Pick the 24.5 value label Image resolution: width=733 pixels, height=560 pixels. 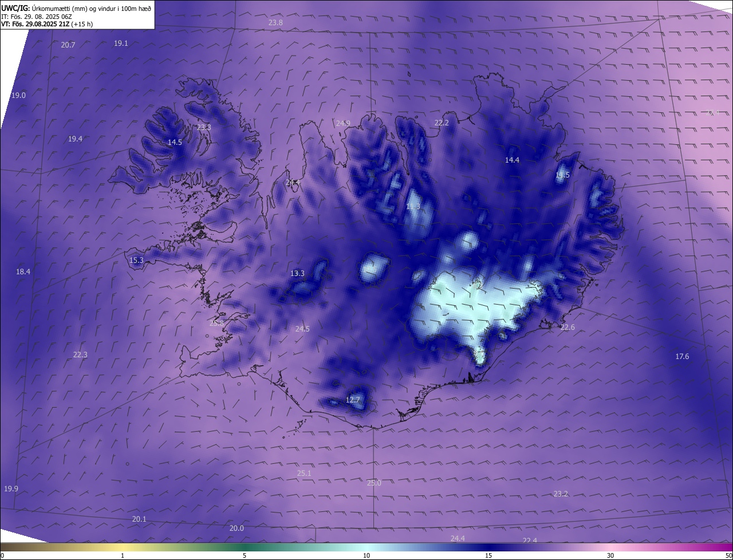point(302,329)
